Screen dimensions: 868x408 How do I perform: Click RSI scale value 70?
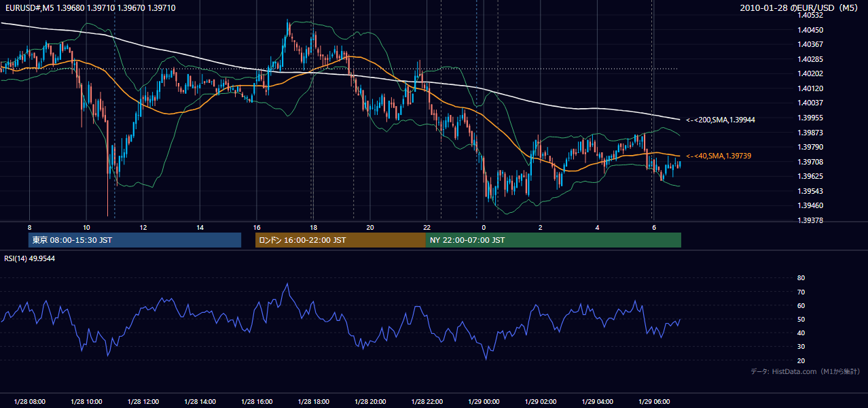coord(801,292)
